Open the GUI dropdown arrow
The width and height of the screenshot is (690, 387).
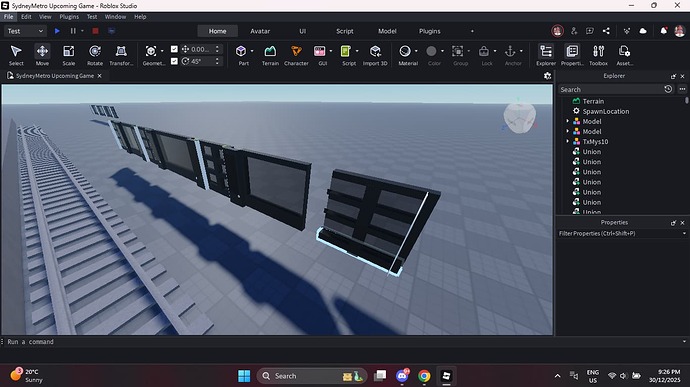tap(330, 51)
